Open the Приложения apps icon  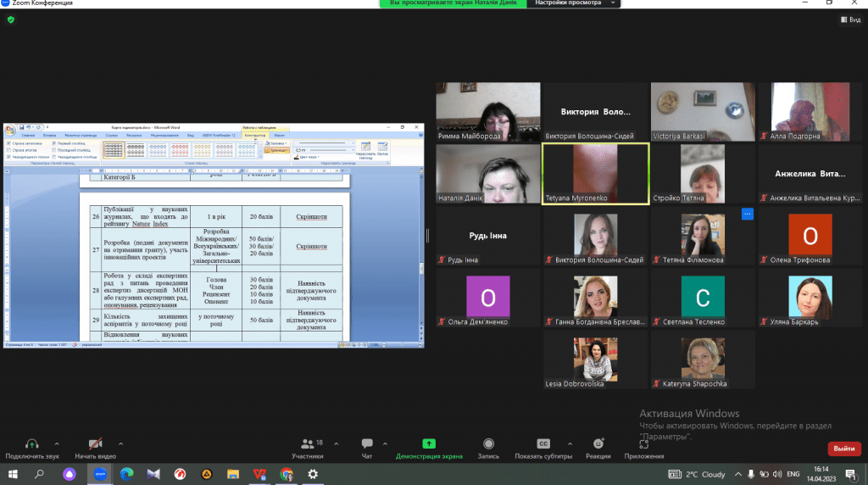[643, 443]
